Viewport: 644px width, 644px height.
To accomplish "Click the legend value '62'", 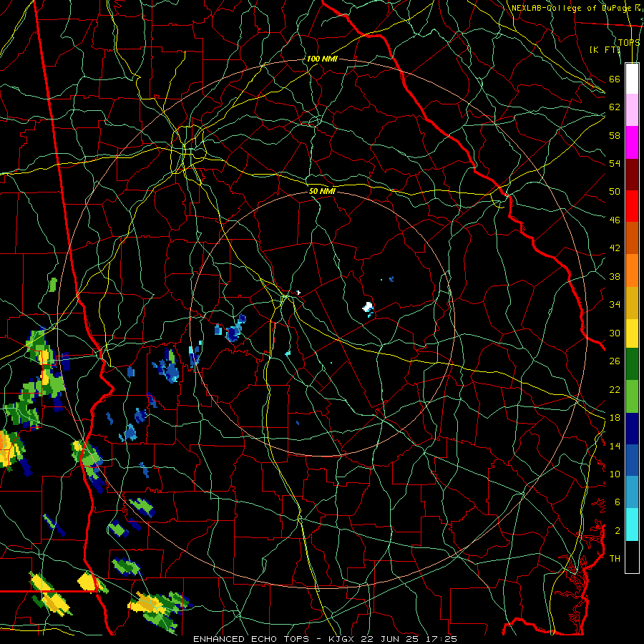I will click(615, 107).
